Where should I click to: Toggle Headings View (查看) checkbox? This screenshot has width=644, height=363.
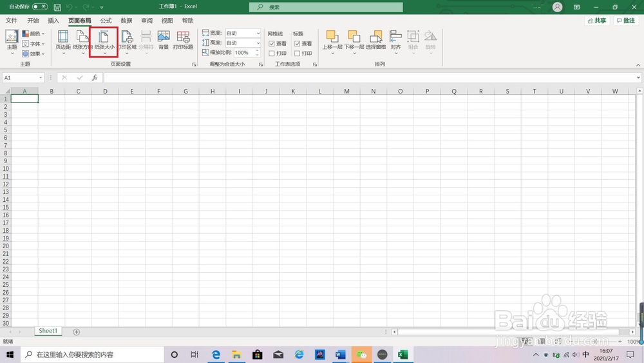[x=298, y=44]
